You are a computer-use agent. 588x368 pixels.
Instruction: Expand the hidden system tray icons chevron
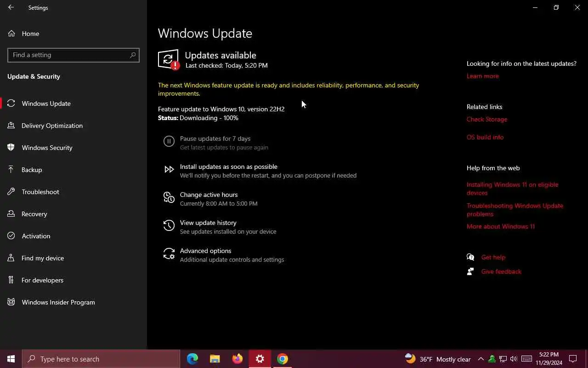(481, 359)
